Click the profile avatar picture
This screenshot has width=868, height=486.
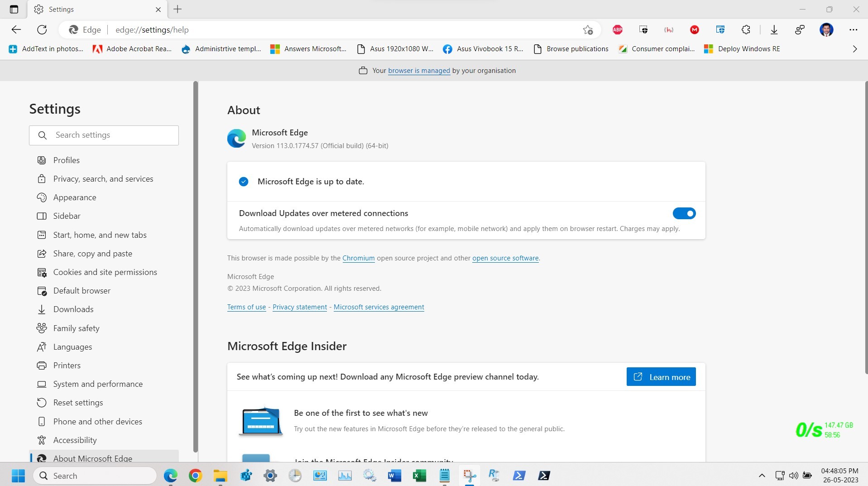[x=826, y=30]
